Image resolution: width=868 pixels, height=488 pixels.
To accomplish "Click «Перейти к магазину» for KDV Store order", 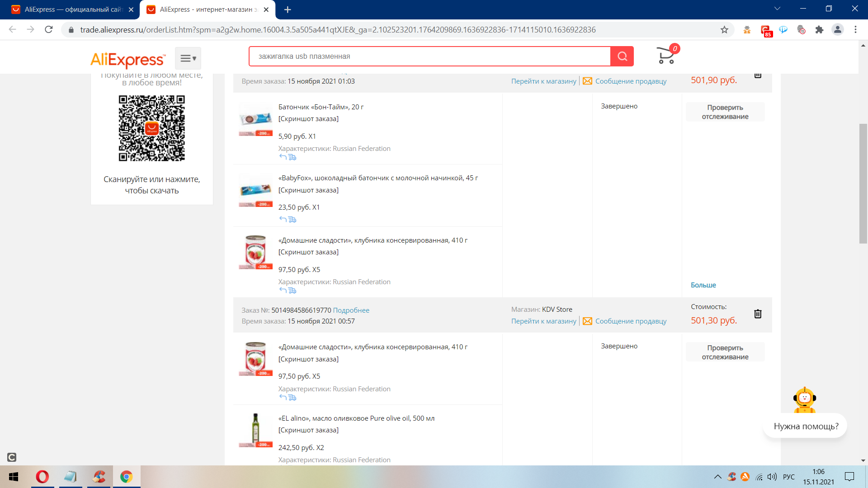I will 544,321.
